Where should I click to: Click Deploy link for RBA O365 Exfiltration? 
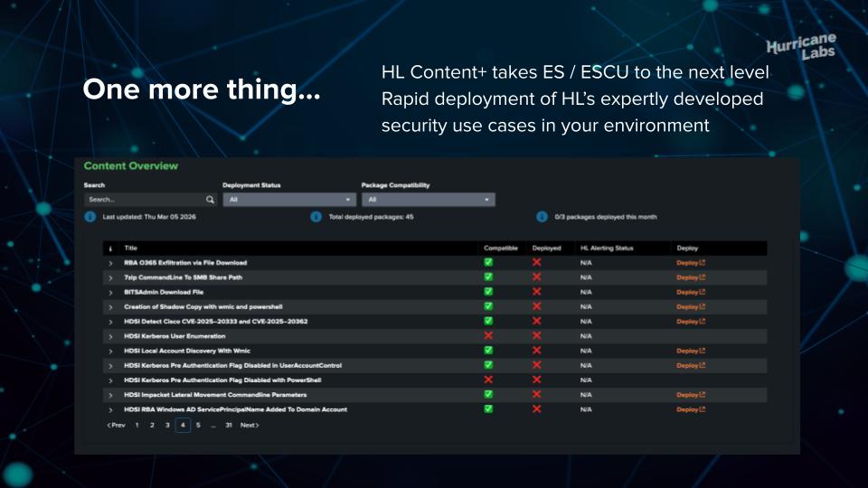point(691,263)
